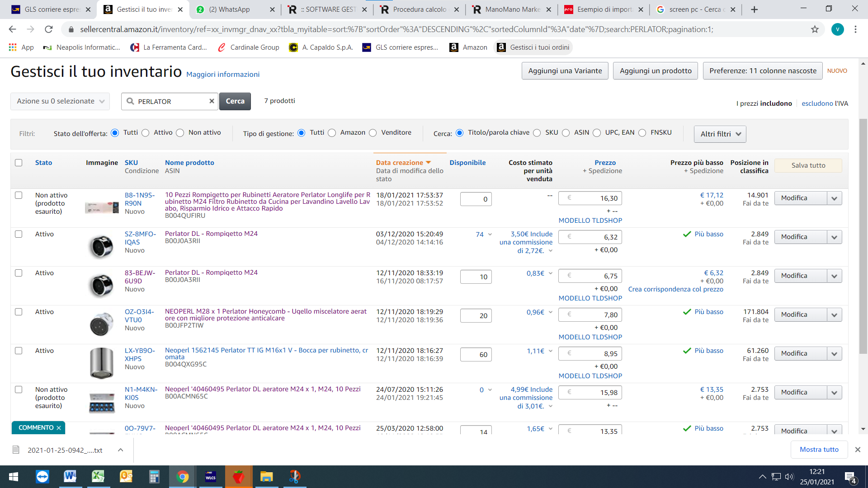Viewport: 868px width, 488px height.
Task: Choose Attivo offer status filter
Action: (145, 133)
